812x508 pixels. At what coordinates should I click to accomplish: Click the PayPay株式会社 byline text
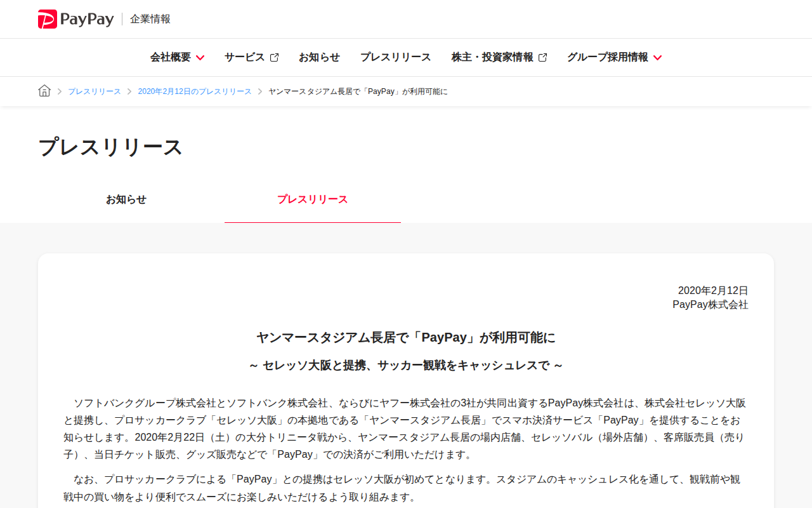[710, 305]
